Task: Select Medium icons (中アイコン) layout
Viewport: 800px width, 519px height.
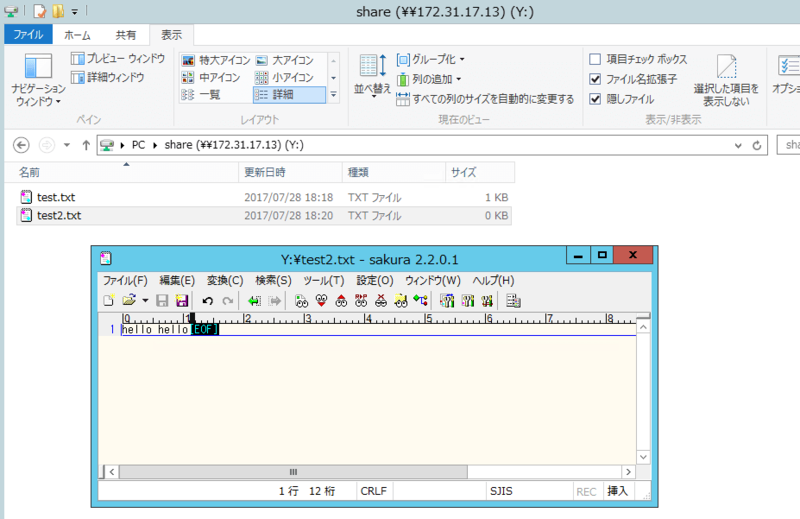Action: coord(211,78)
